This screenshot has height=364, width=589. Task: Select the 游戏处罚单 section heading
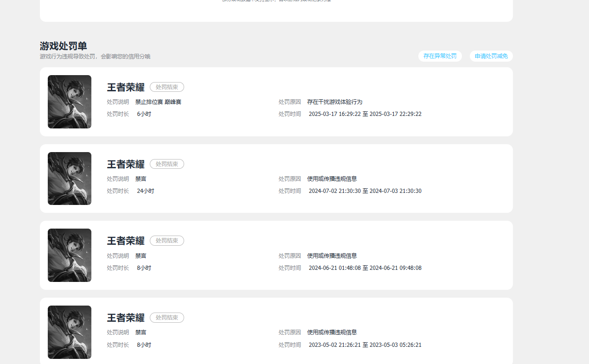click(x=64, y=46)
